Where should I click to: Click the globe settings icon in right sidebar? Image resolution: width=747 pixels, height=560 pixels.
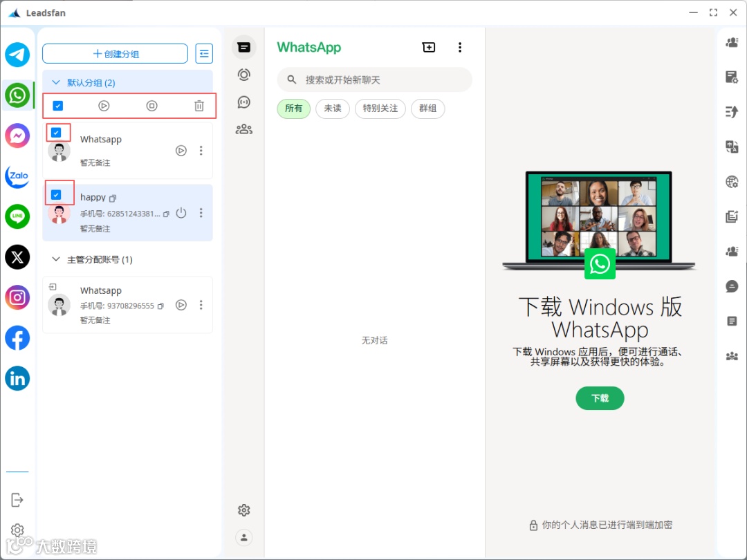tap(732, 181)
